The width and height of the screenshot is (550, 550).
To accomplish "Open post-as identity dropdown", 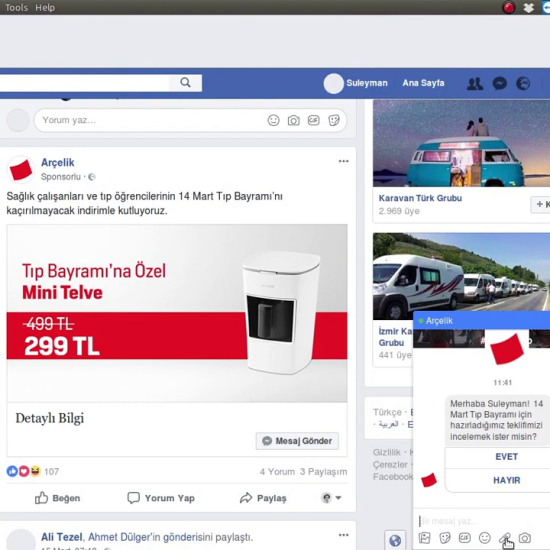I will 331,498.
